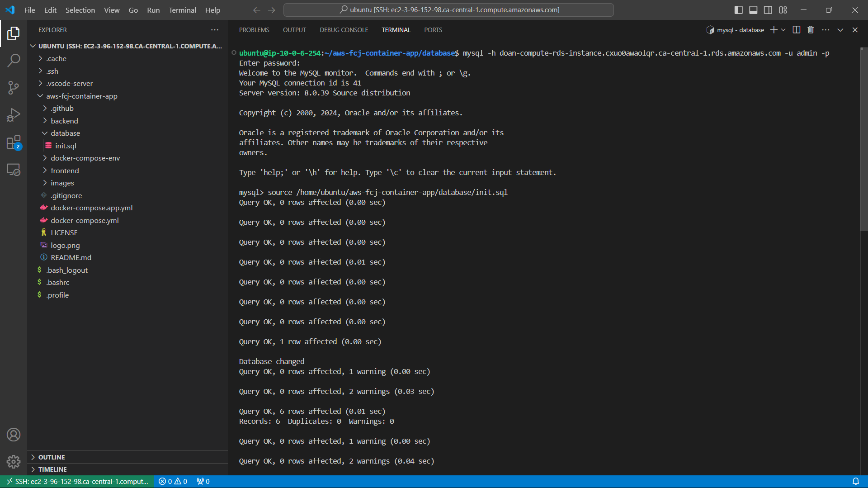Open the Help menu
Viewport: 868px width, 488px height.
tap(212, 10)
